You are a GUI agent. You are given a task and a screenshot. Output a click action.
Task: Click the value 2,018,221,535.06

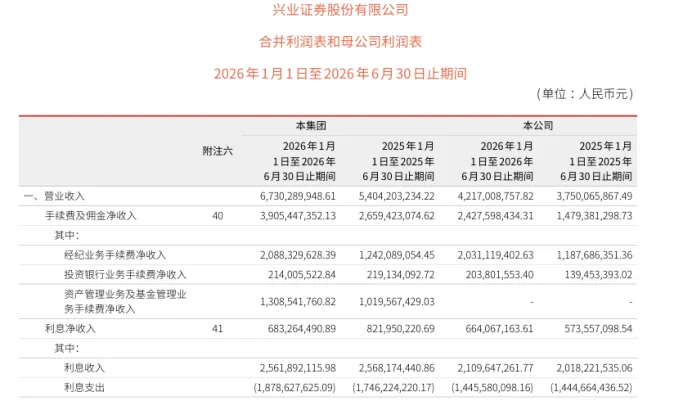pos(594,368)
